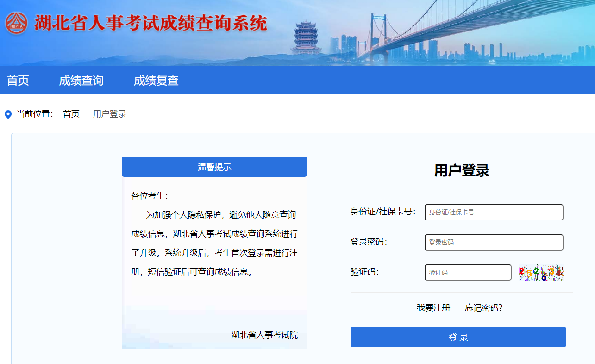This screenshot has height=364, width=595.
Task: Click the 湖北省人事考试院 signature text
Action: click(x=264, y=334)
